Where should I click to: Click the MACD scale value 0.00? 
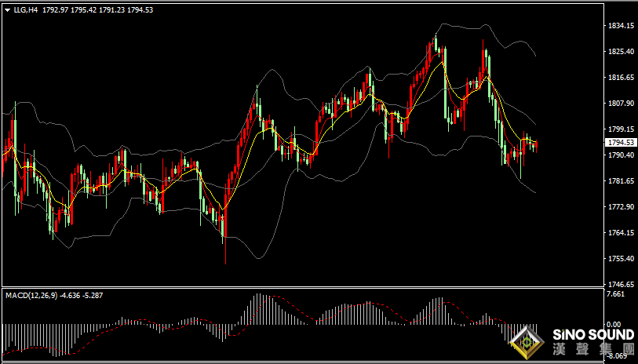(614, 325)
